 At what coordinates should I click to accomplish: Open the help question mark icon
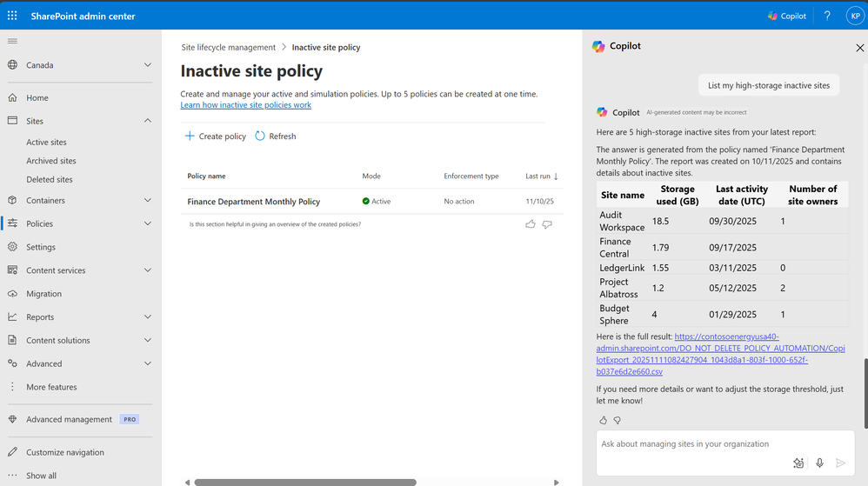(x=827, y=16)
